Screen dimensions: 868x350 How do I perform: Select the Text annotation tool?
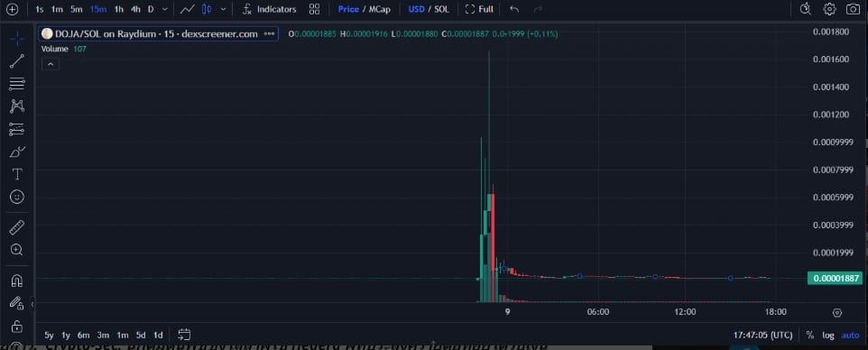click(17, 174)
